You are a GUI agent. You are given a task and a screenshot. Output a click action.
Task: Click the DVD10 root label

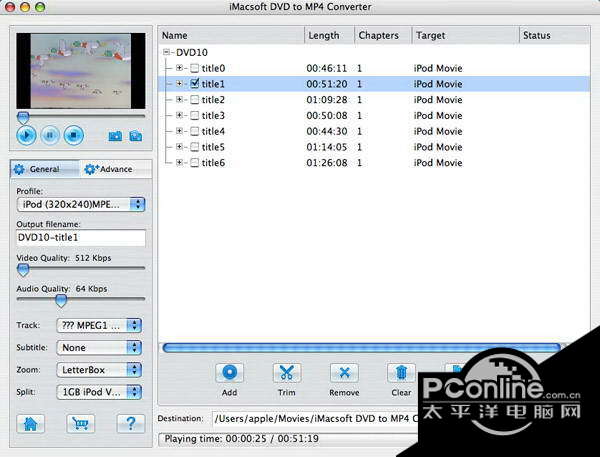point(192,52)
